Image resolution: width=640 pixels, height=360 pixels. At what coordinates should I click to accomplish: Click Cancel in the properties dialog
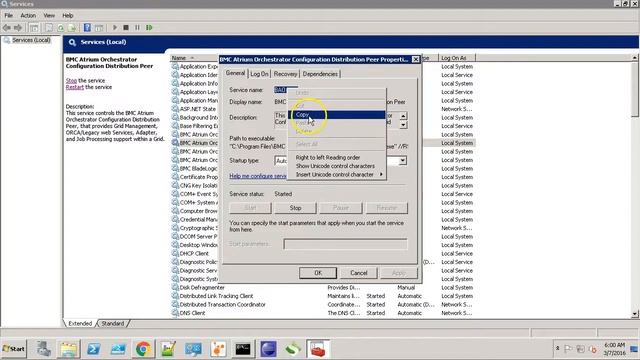pos(359,273)
